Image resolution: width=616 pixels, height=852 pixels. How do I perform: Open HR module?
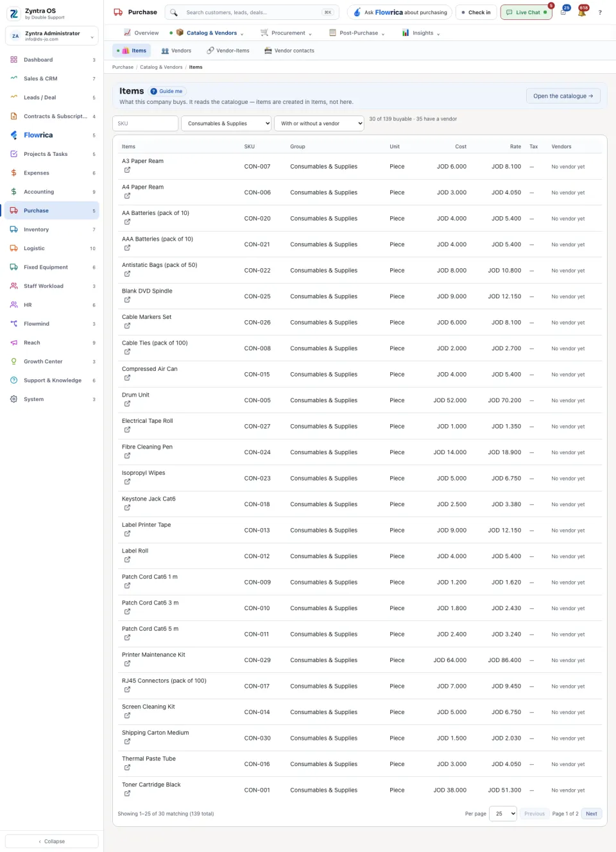pos(51,305)
